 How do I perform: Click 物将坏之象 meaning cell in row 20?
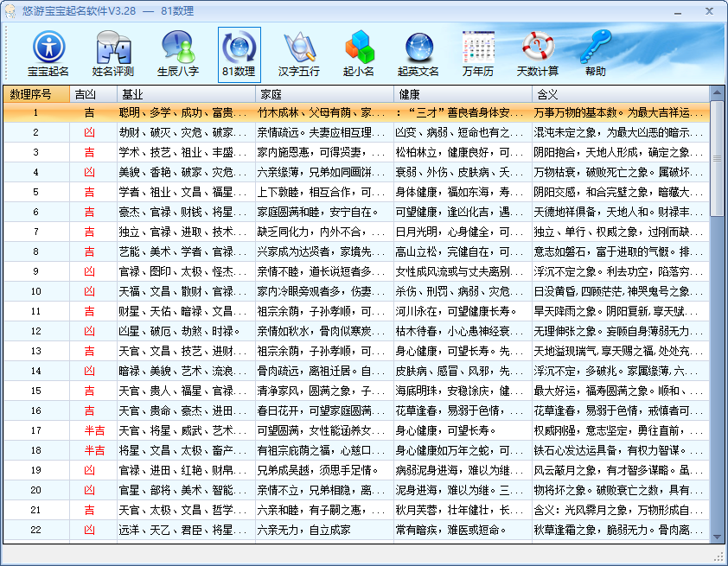click(621, 490)
